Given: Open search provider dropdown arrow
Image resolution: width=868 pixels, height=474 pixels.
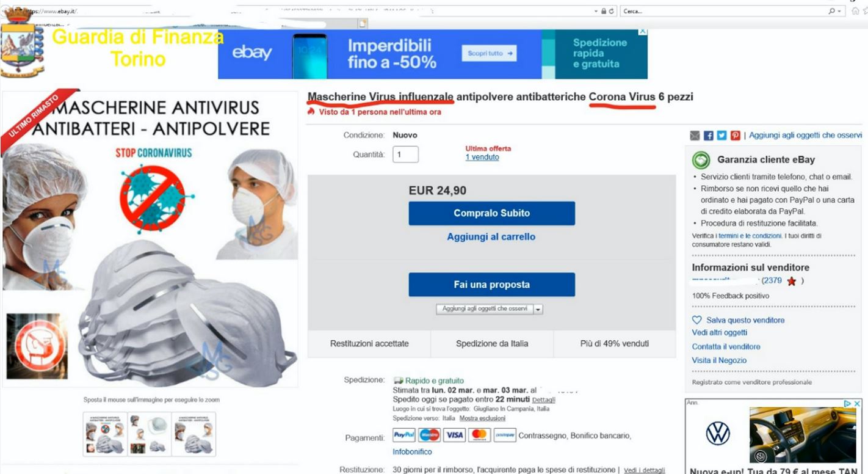Looking at the screenshot, I should 840,11.
